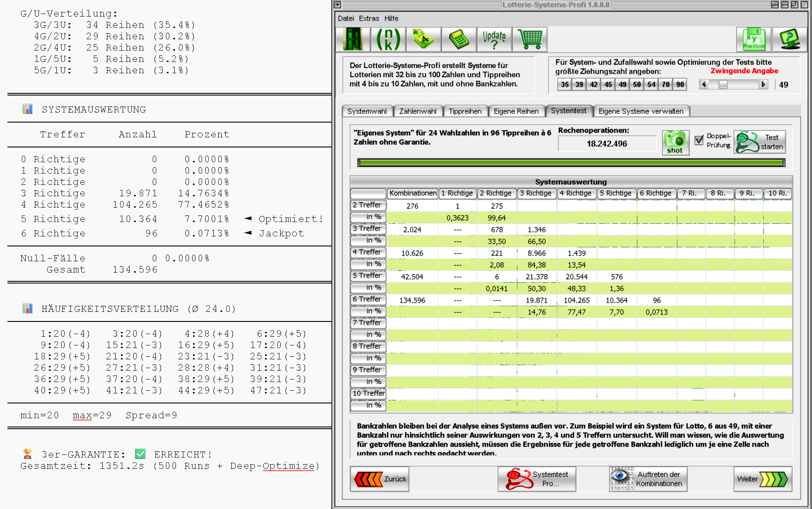Click the slider's left arrow to decrease value

tap(704, 85)
